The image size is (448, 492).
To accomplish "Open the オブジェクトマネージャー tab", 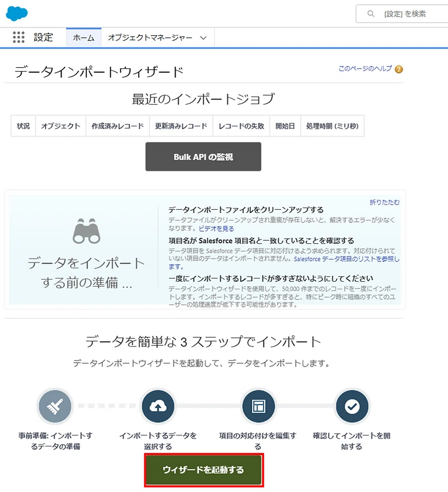I will coord(150,37).
